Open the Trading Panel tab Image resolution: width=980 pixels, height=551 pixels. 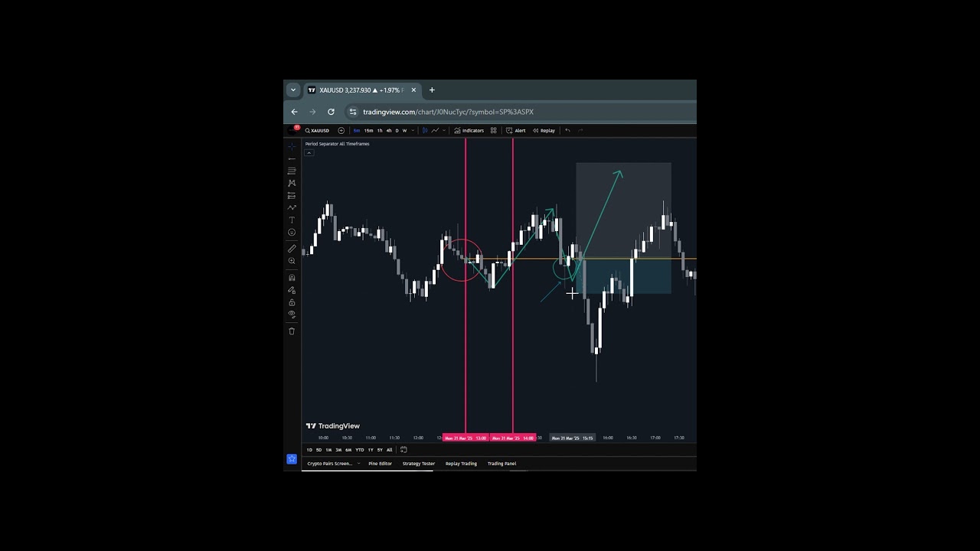pyautogui.click(x=502, y=464)
